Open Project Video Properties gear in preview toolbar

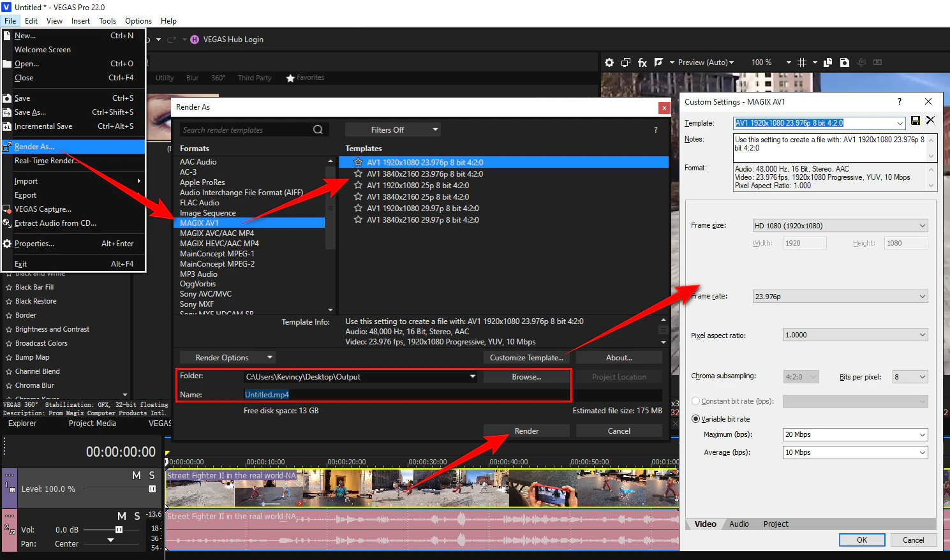click(609, 63)
